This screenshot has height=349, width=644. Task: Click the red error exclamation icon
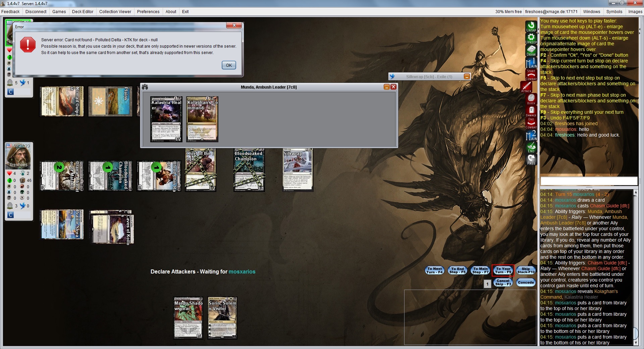[x=28, y=45]
